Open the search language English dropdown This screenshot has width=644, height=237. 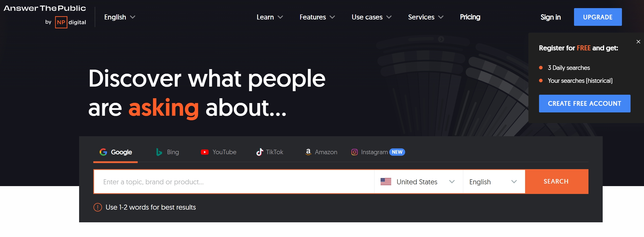click(493, 182)
